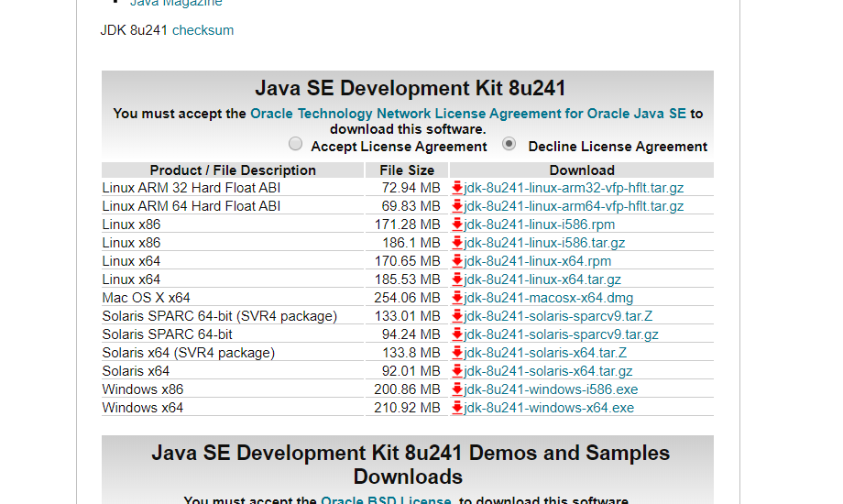Download jdk-8u241-macosx-x64.dmg file link

click(x=548, y=298)
